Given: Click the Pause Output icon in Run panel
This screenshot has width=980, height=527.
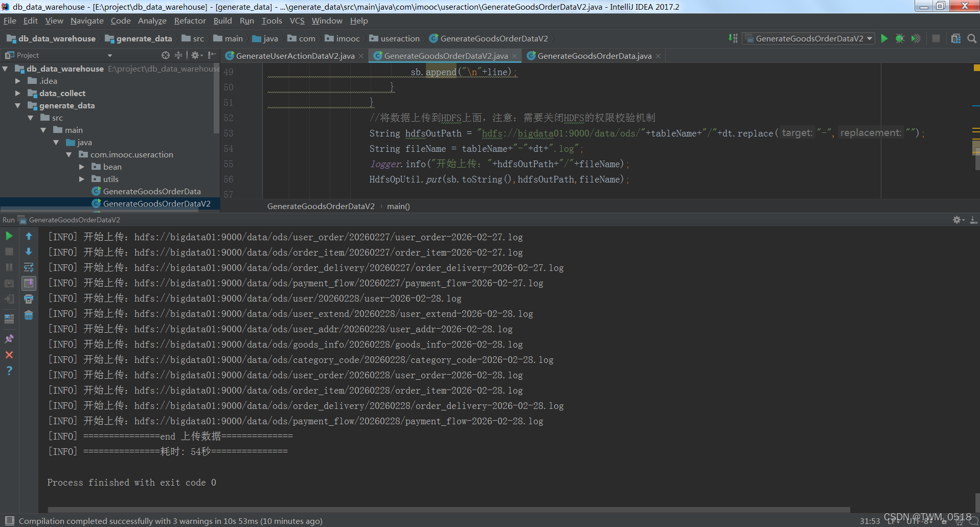Looking at the screenshot, I should [x=9, y=267].
